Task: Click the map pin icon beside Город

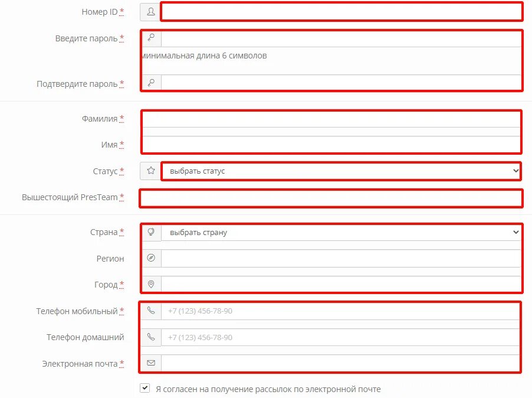Action: 152,284
